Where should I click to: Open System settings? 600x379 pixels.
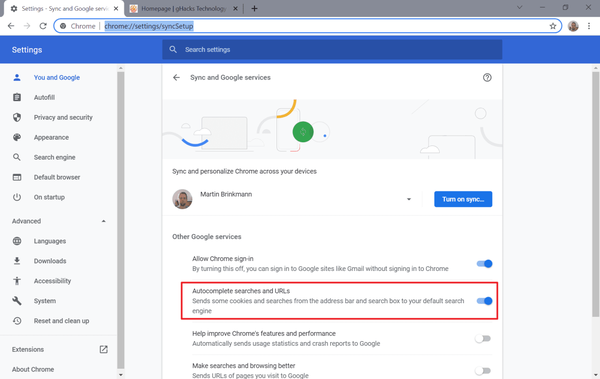point(45,301)
